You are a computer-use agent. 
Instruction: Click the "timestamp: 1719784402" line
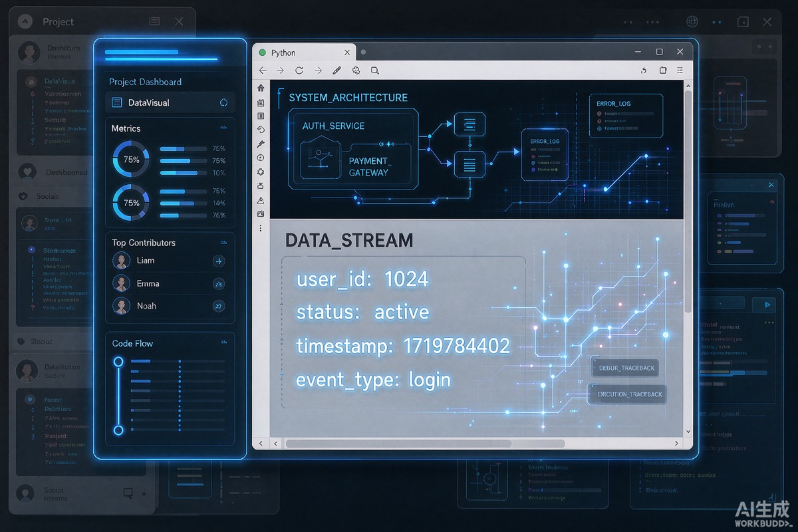[403, 346]
